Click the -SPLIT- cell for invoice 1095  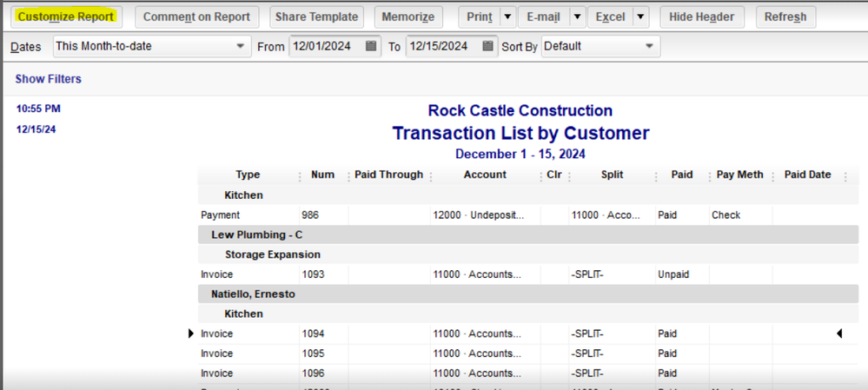click(x=586, y=354)
